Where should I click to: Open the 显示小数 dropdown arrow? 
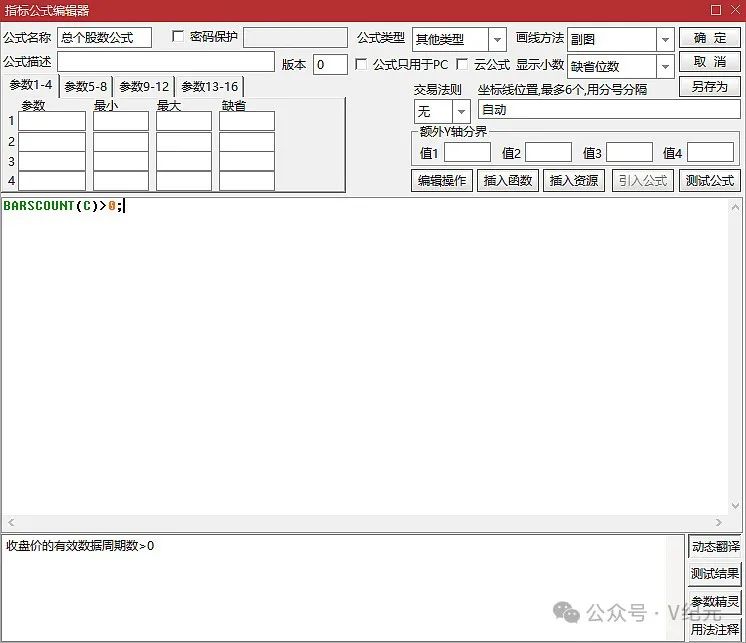665,67
